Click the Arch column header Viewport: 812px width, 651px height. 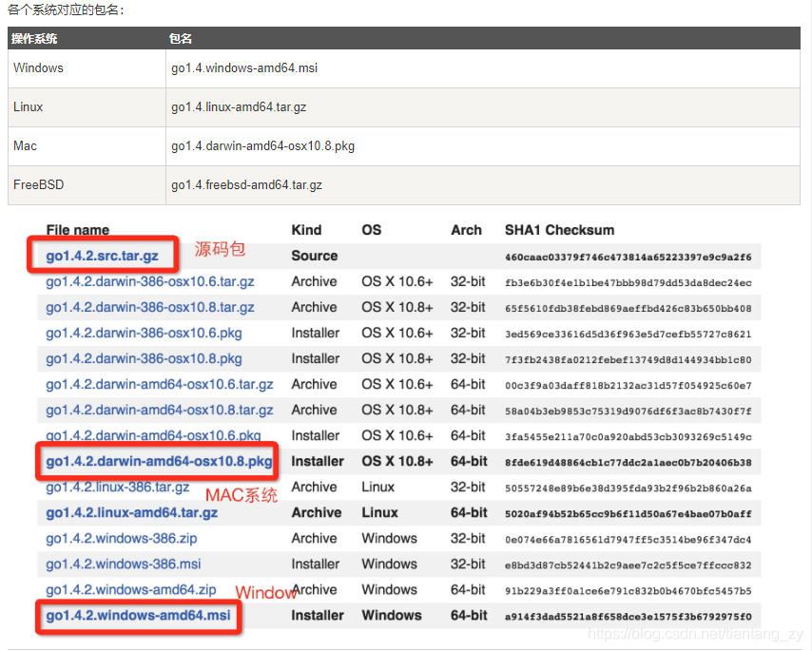pyautogui.click(x=466, y=230)
